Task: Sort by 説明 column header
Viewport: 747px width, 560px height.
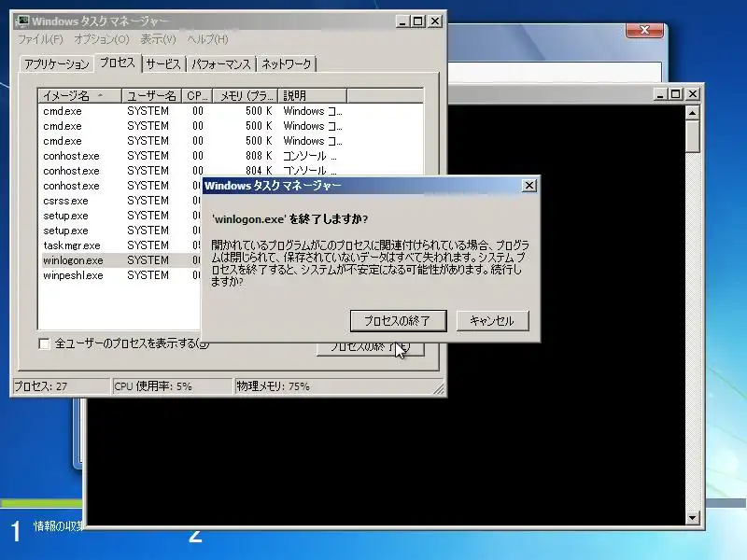Action: [312, 96]
